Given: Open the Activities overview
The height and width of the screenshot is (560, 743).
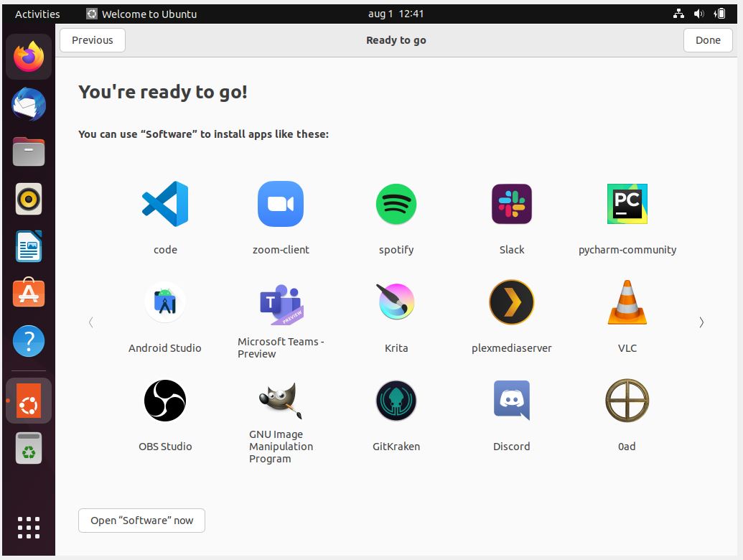Looking at the screenshot, I should pyautogui.click(x=37, y=14).
